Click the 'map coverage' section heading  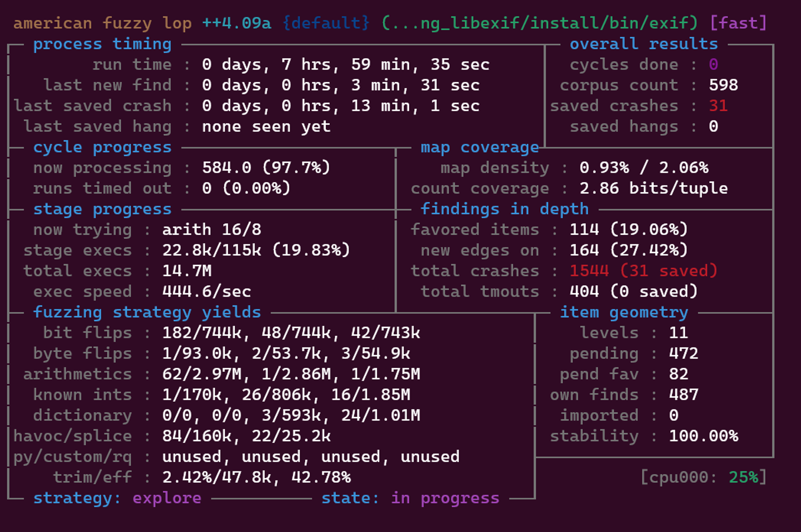pyautogui.click(x=480, y=147)
